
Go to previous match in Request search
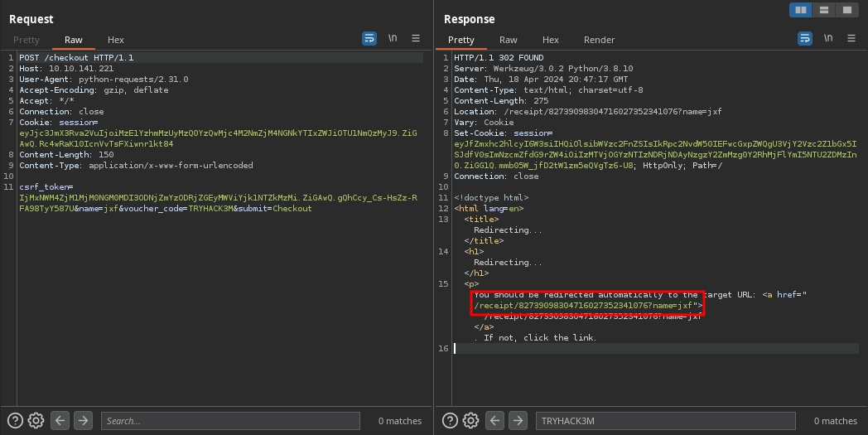(60, 421)
